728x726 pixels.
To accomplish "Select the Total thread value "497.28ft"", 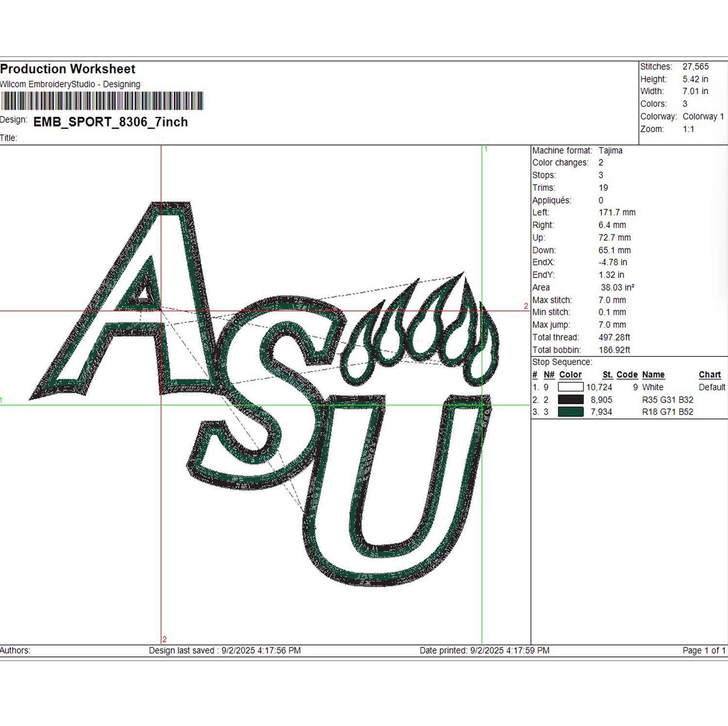I will (x=614, y=338).
